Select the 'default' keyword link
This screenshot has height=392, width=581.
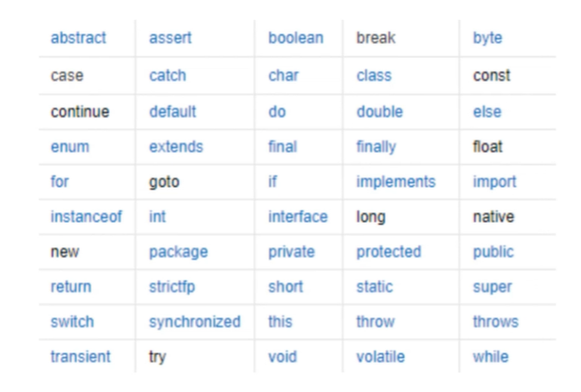coord(172,112)
